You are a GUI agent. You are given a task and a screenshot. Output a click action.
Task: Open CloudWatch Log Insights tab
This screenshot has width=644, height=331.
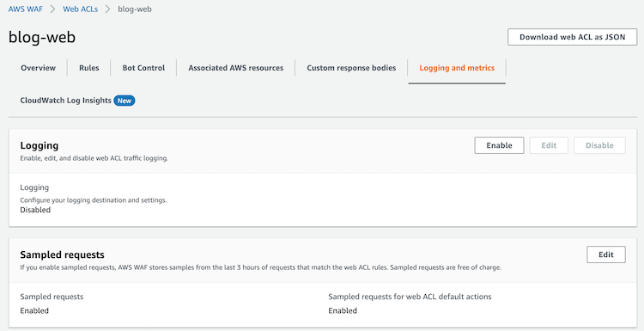click(66, 101)
